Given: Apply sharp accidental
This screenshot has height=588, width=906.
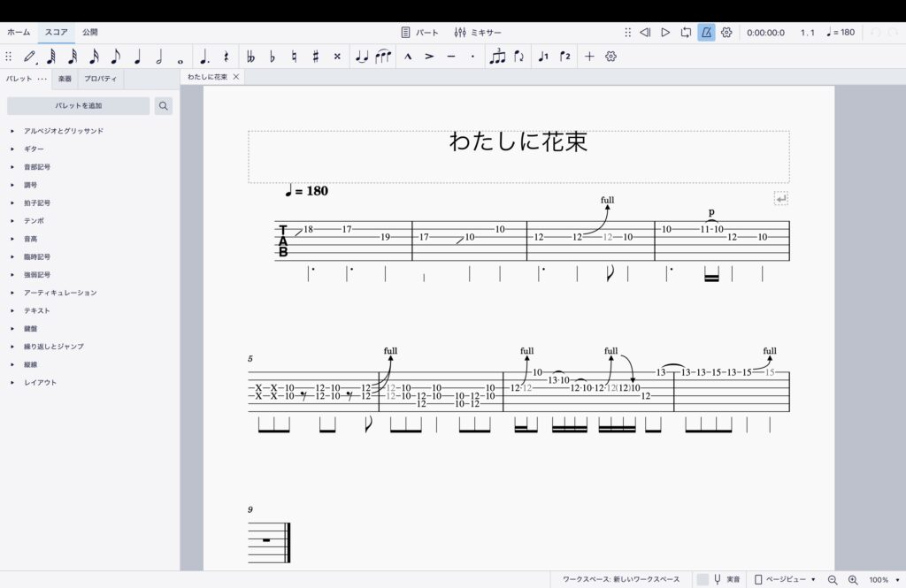Looking at the screenshot, I should click(316, 57).
